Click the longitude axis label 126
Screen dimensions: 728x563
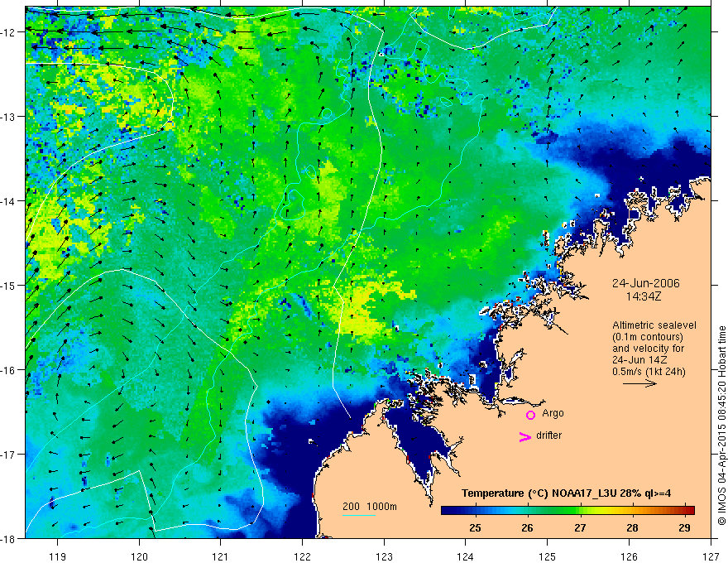click(x=629, y=556)
